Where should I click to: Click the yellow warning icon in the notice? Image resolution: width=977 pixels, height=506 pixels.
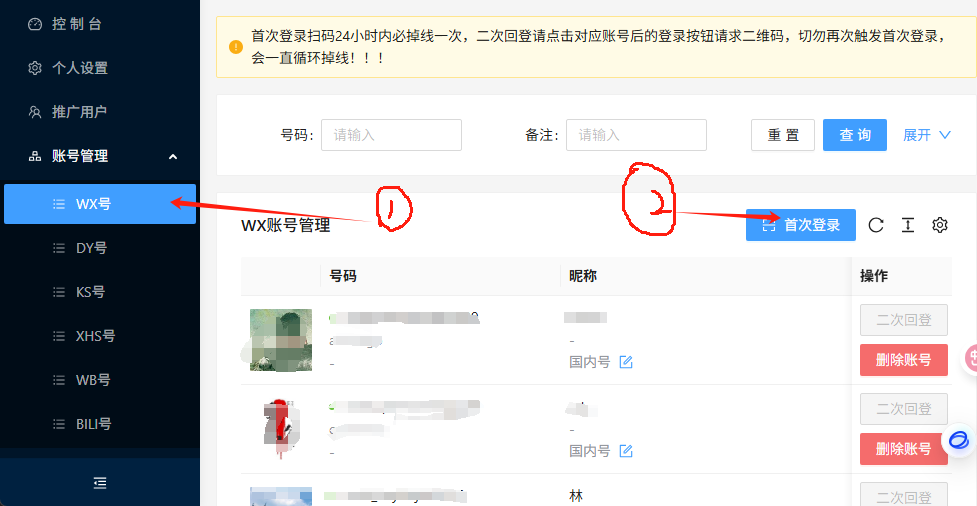click(236, 47)
